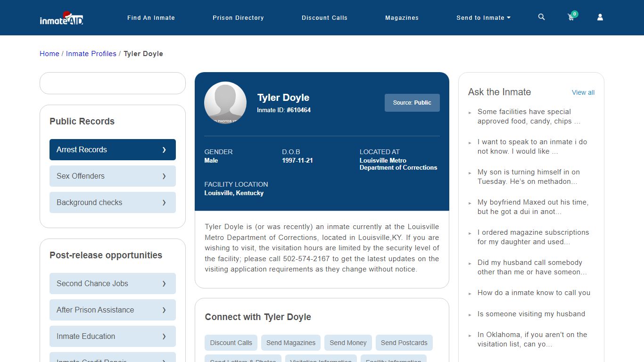644x362 pixels.
Task: Click the Send Postcards tag
Action: (x=404, y=343)
